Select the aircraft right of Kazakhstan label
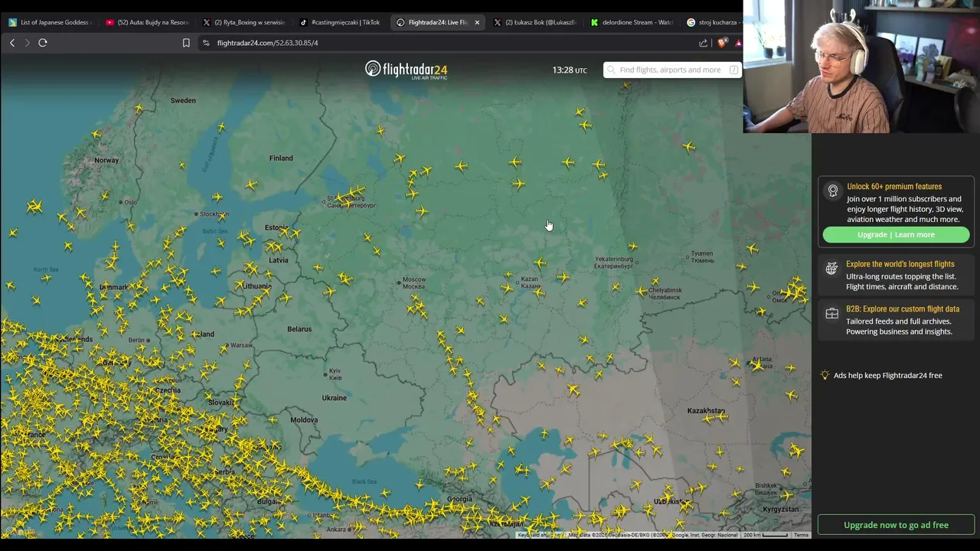The height and width of the screenshot is (551, 980). pos(722,417)
